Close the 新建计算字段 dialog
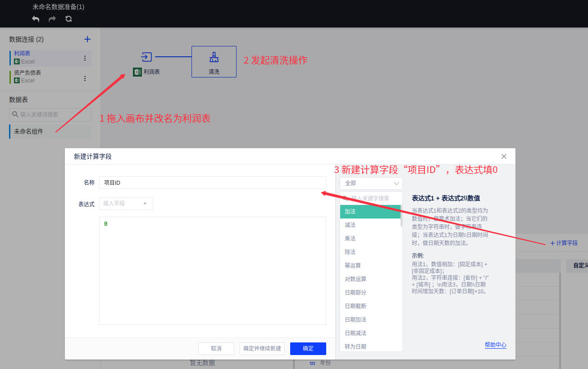Viewport: 588px width, 369px height. [504, 156]
